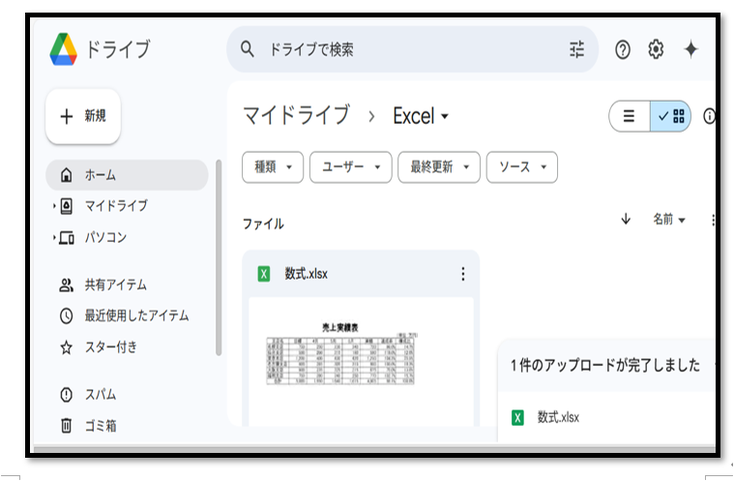Open the 名前 sort dropdown
The image size is (734, 481).
click(669, 219)
